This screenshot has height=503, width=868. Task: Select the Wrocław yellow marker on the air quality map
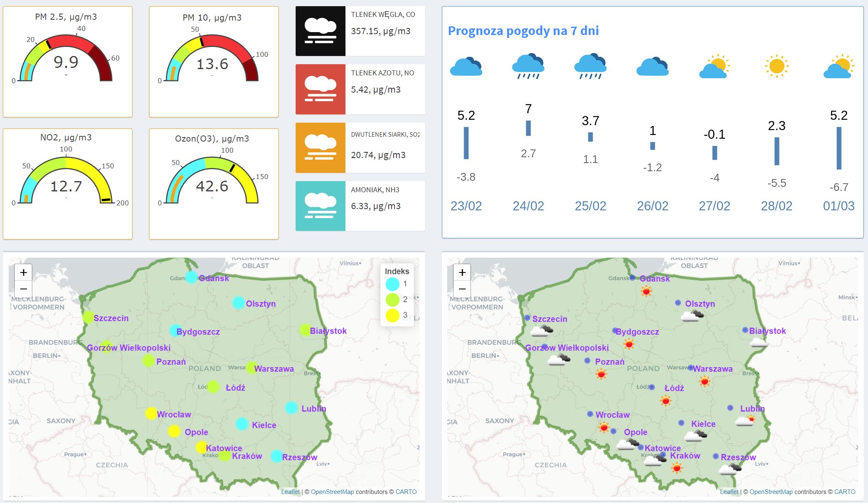click(151, 413)
